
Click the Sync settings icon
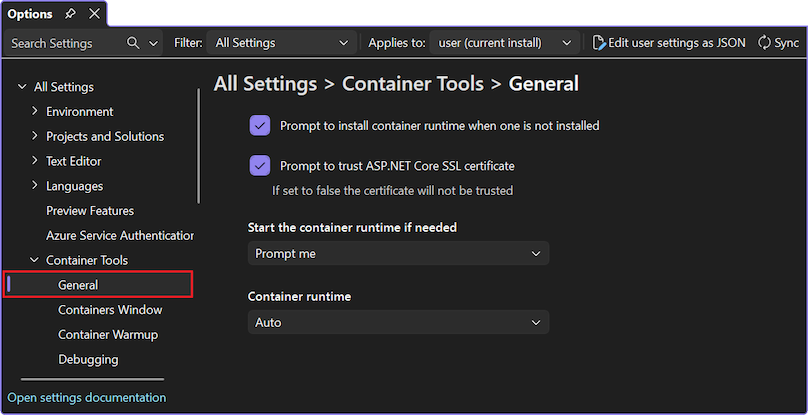click(x=765, y=43)
